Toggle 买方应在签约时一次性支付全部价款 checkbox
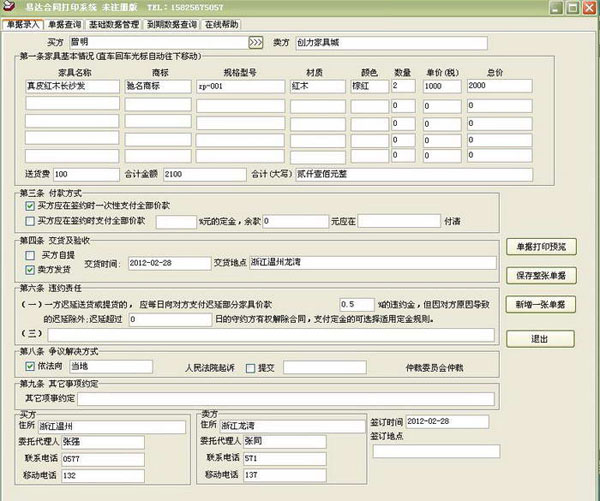This screenshot has height=501, width=600. point(30,205)
